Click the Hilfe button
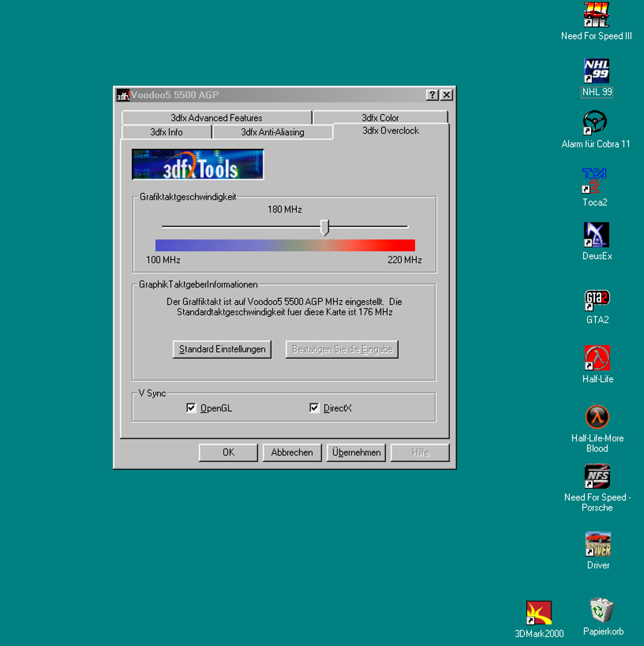The width and height of the screenshot is (644, 646). click(x=420, y=453)
